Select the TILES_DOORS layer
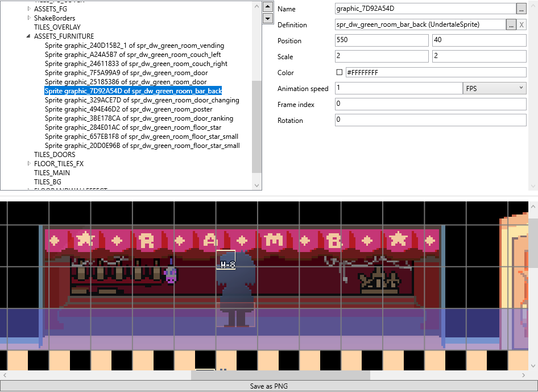 coord(55,154)
